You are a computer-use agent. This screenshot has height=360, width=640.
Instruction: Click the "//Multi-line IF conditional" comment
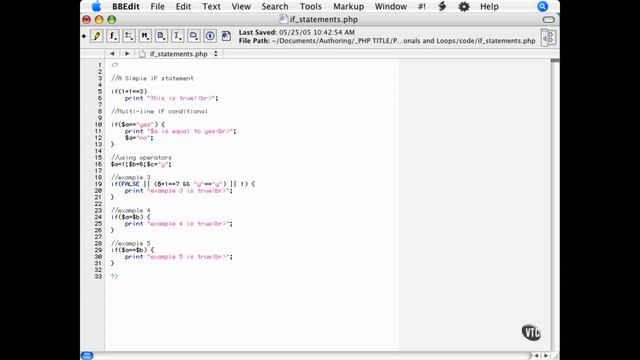point(159,111)
